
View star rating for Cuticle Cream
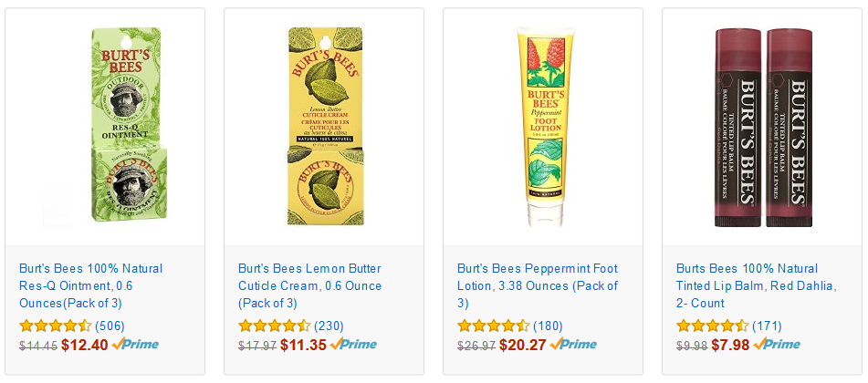(274, 326)
